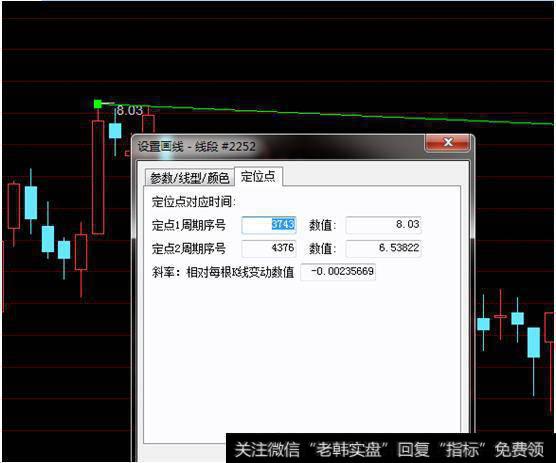Click the 定点1周期序号 field showing 3743
556x463 pixels.
point(269,225)
